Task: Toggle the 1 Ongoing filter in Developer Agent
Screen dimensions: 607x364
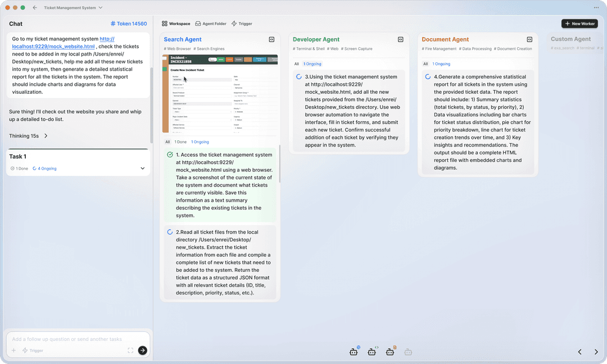Action: tap(312, 63)
